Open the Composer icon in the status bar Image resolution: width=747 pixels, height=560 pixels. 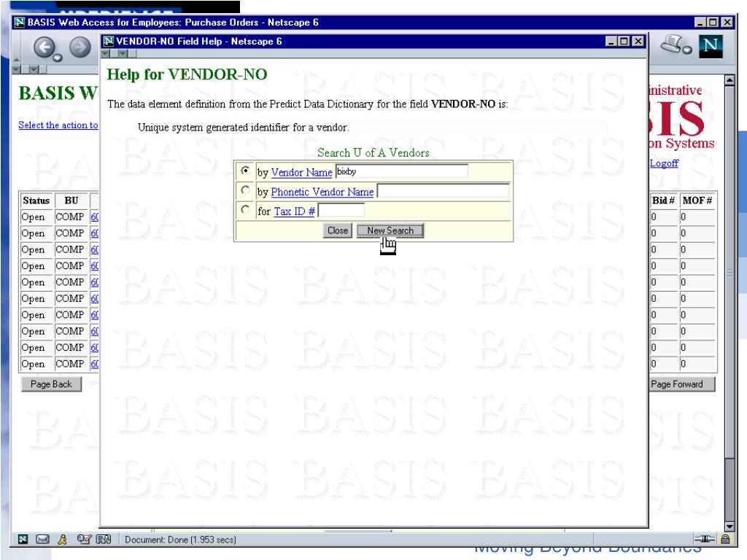tap(84, 539)
